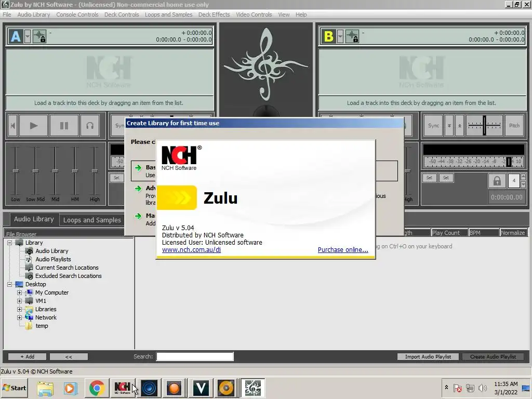Image resolution: width=532 pixels, height=399 pixels.
Task: Click the << collapse button
Action: point(69,356)
